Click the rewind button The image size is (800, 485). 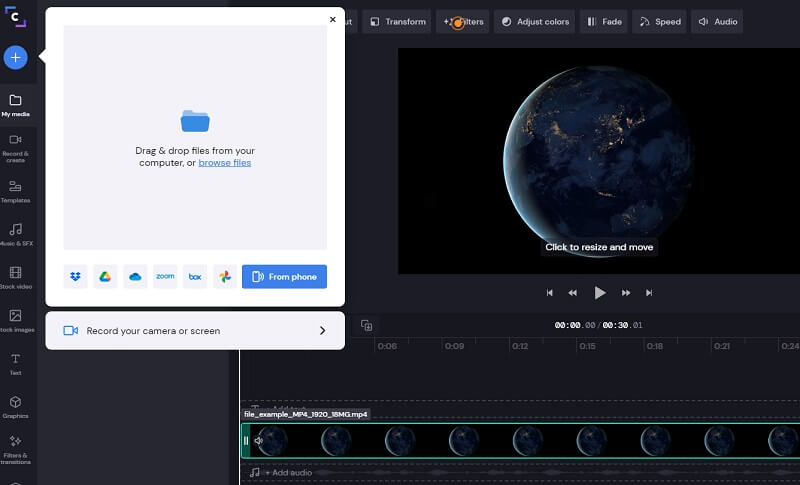572,293
